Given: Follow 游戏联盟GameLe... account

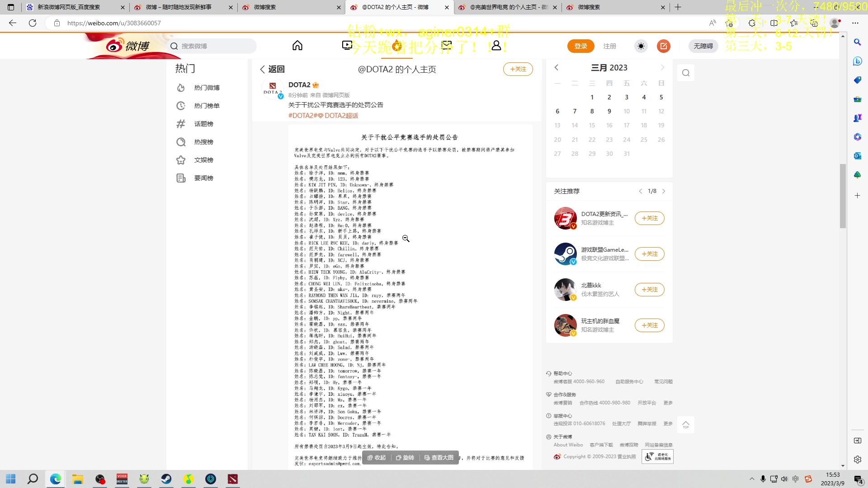Looking at the screenshot, I should tap(649, 254).
